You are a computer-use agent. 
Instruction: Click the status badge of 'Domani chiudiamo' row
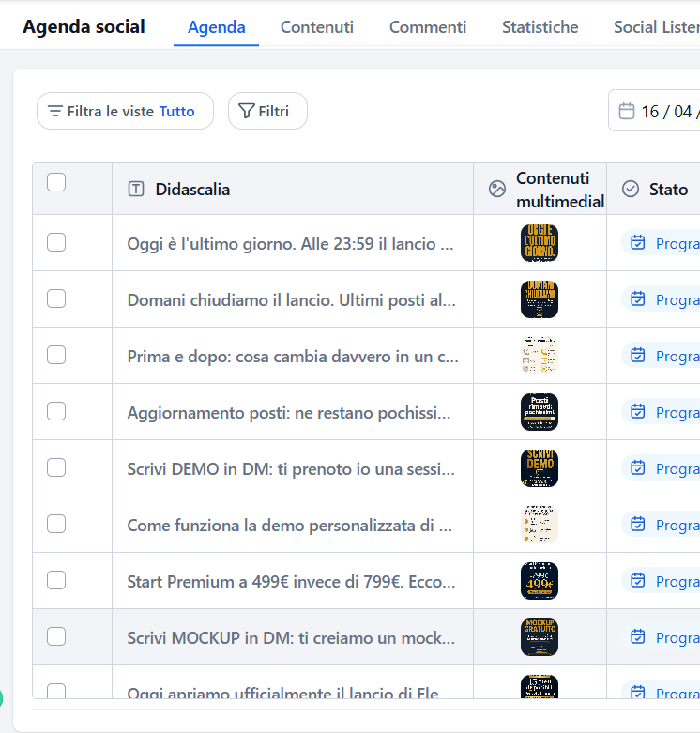661,299
